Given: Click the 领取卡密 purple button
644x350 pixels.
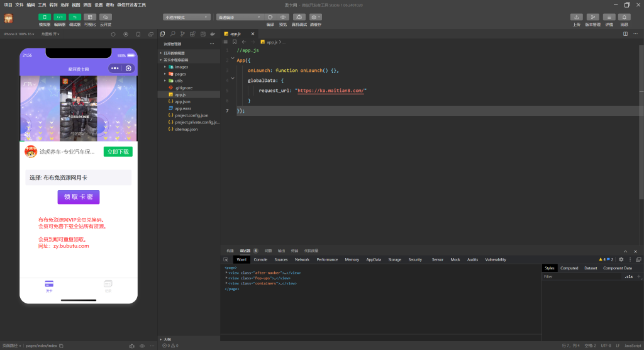Looking at the screenshot, I should point(79,197).
